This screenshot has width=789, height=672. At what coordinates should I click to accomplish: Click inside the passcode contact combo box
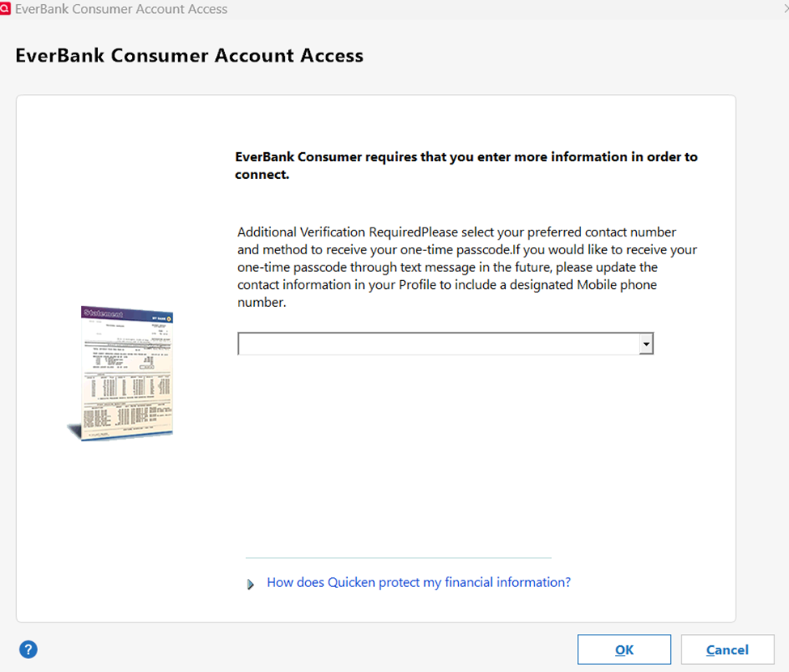pos(445,344)
